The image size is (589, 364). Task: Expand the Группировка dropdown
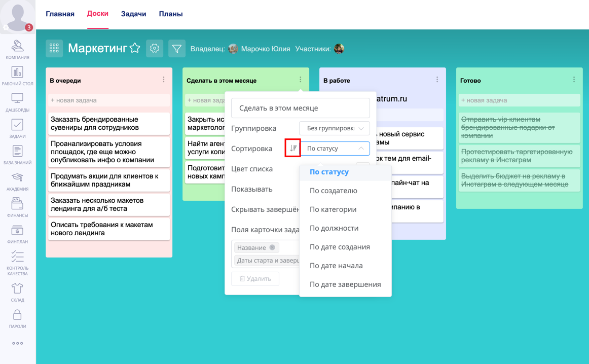[x=334, y=128]
